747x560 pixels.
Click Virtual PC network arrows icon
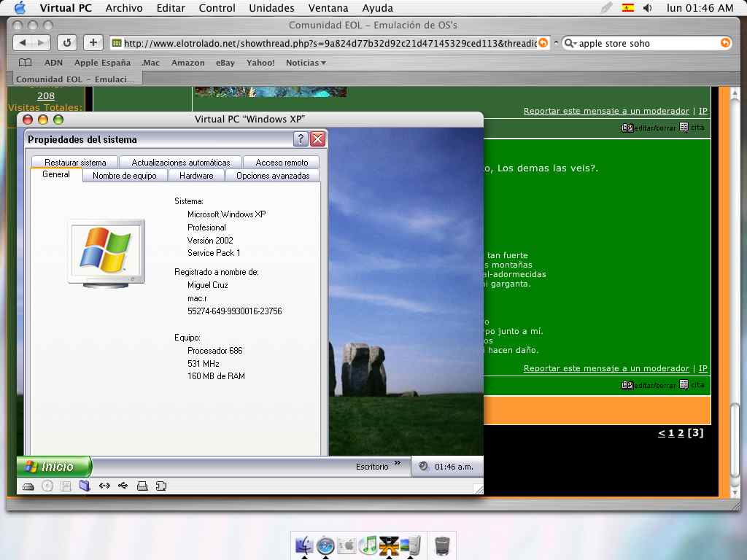pos(104,486)
